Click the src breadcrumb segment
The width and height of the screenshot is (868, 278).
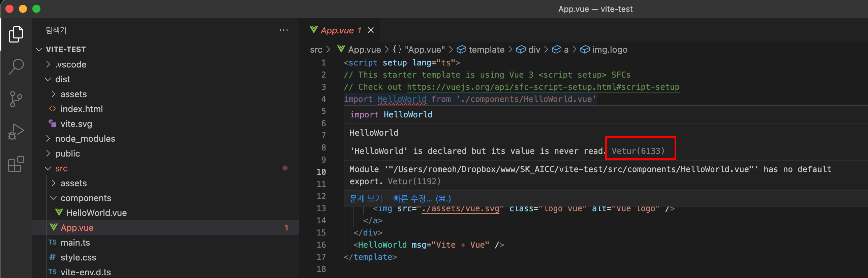coord(316,50)
